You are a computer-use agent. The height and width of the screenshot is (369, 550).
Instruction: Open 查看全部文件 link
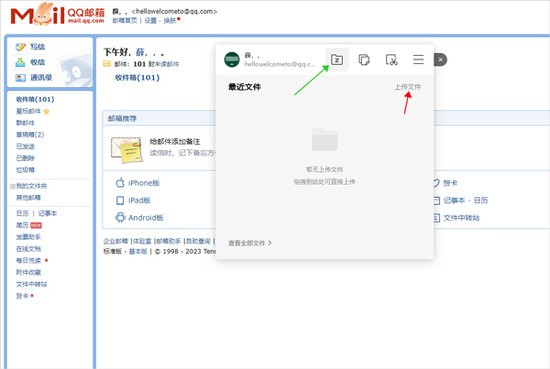[x=250, y=243]
